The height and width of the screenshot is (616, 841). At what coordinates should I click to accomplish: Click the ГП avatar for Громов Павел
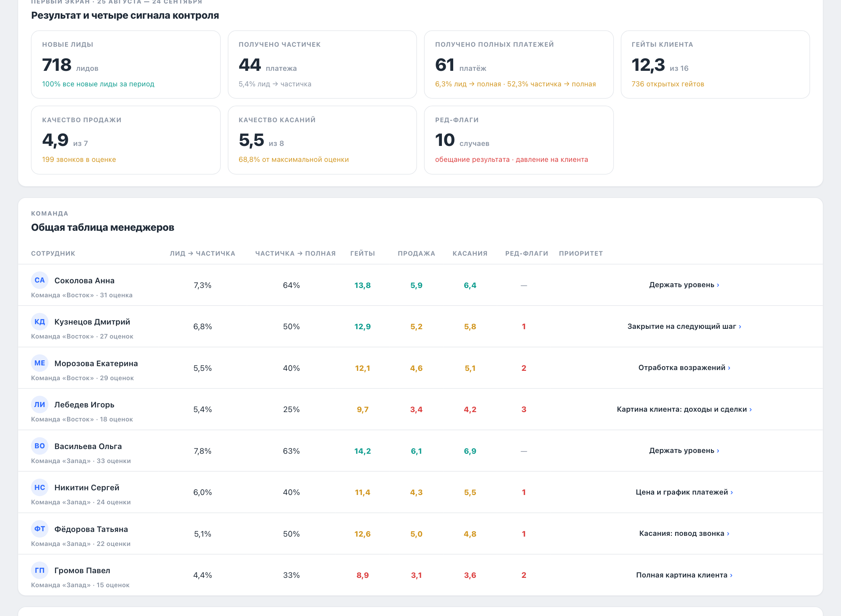click(x=40, y=570)
